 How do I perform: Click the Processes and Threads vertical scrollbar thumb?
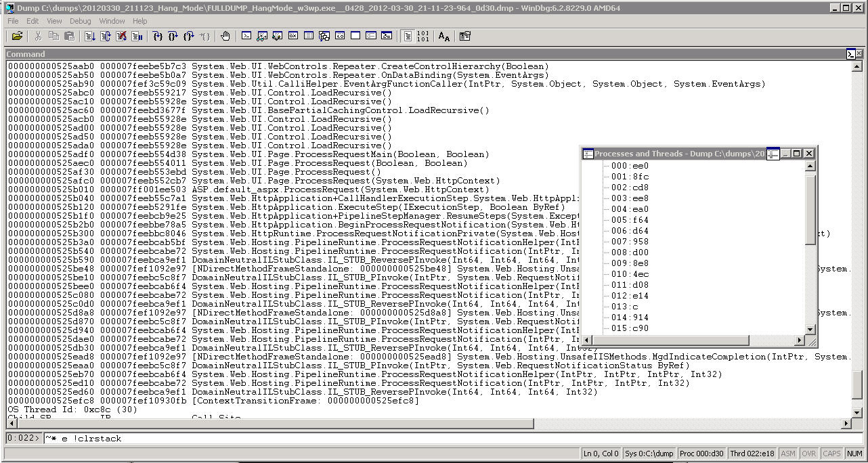point(810,208)
